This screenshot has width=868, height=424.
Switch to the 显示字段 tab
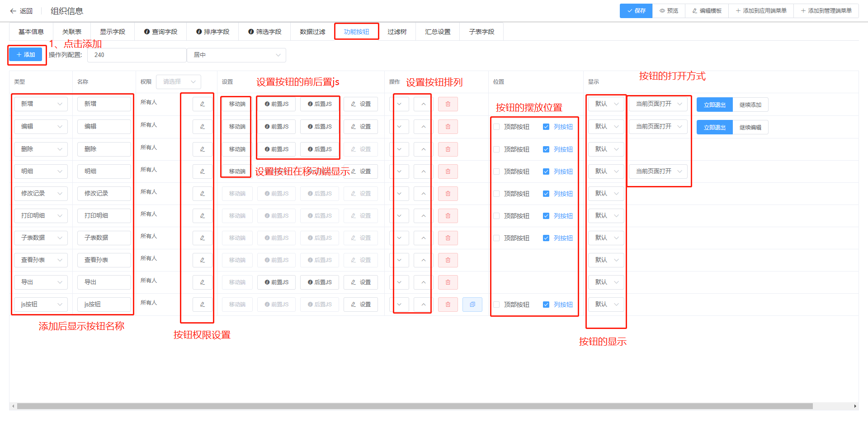click(112, 32)
